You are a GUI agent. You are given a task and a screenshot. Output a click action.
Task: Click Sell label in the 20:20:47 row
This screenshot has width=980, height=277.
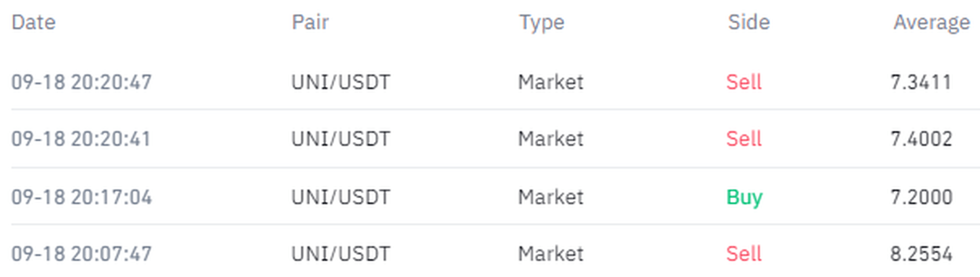pyautogui.click(x=744, y=82)
